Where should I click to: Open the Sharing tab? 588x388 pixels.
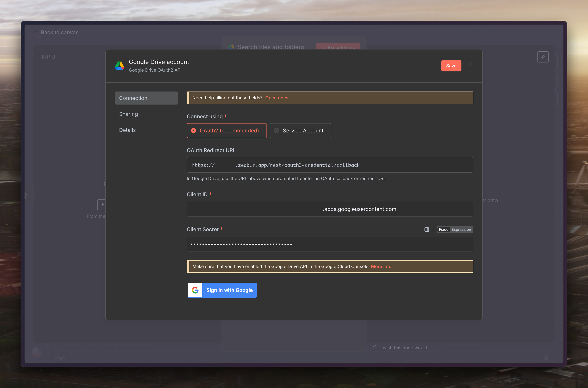[x=129, y=114]
